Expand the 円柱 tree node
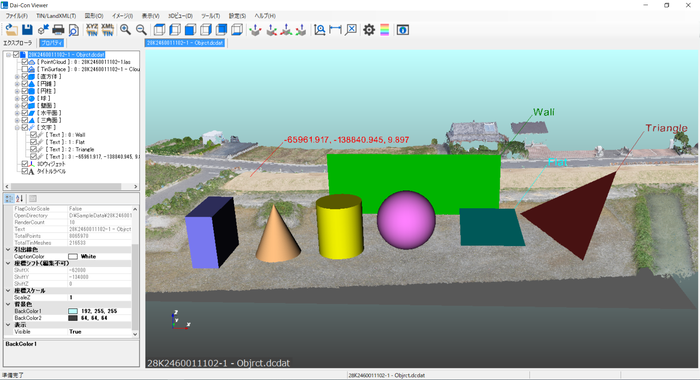Viewport: 700px width, 380px height. [x=17, y=91]
